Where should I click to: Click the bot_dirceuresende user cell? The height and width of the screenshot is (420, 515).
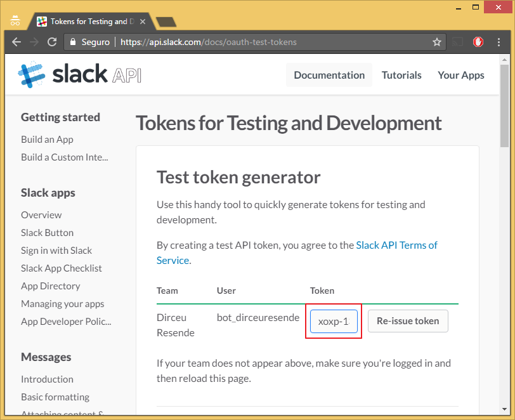click(x=258, y=317)
